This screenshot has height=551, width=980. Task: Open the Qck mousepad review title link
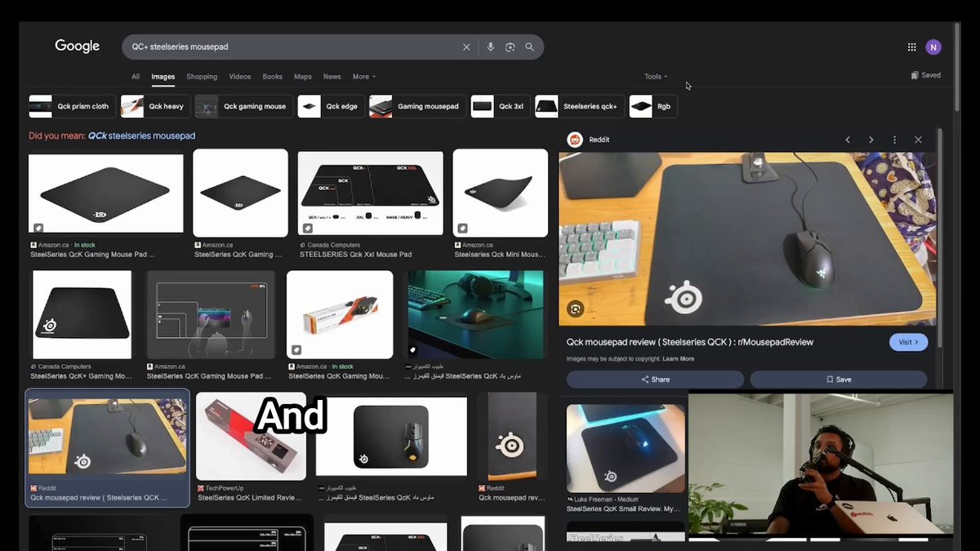(x=690, y=342)
